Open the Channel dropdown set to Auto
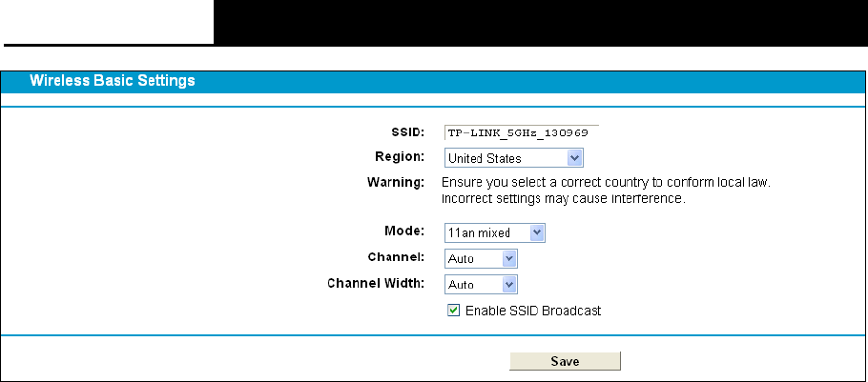This screenshot has width=868, height=382. point(481,258)
